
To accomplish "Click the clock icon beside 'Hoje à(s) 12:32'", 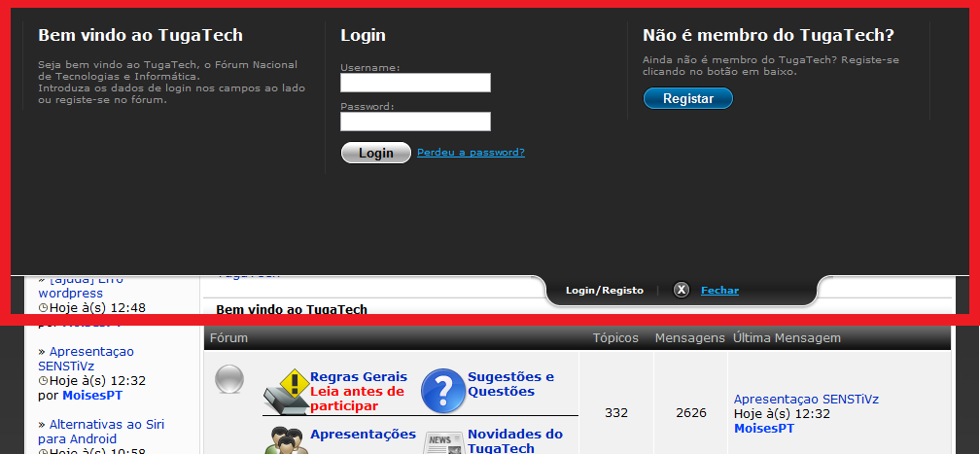I will (43, 380).
